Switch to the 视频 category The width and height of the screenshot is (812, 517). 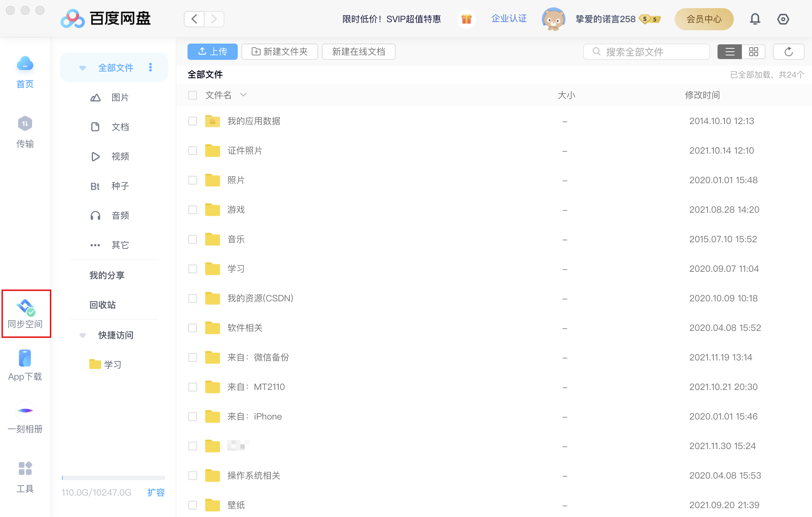click(120, 156)
